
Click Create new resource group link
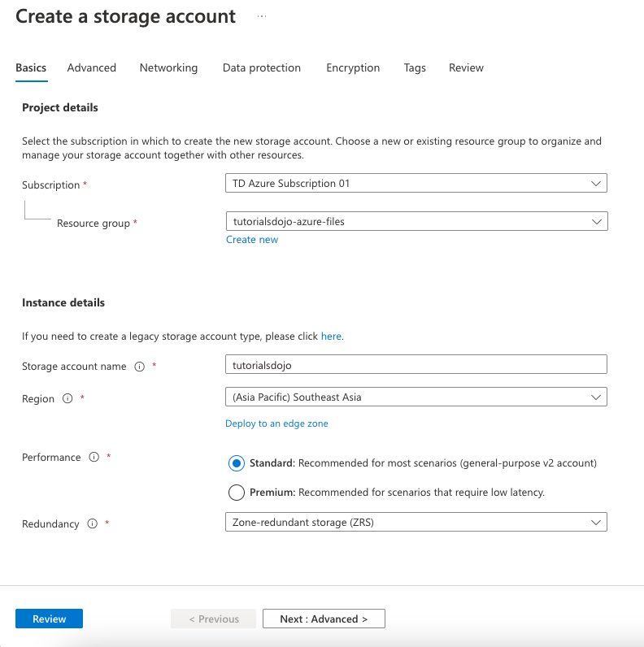[x=252, y=240]
